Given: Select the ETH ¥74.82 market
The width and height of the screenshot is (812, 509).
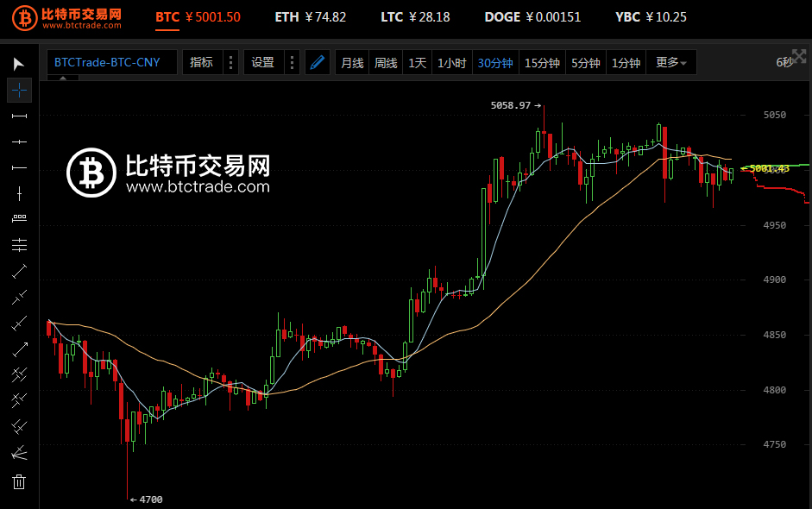Looking at the screenshot, I should 310,17.
